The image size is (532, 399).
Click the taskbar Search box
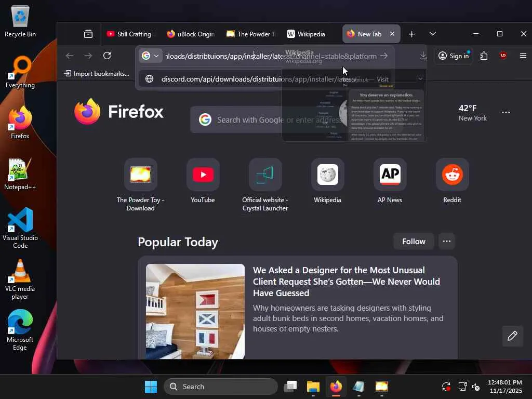pyautogui.click(x=220, y=387)
